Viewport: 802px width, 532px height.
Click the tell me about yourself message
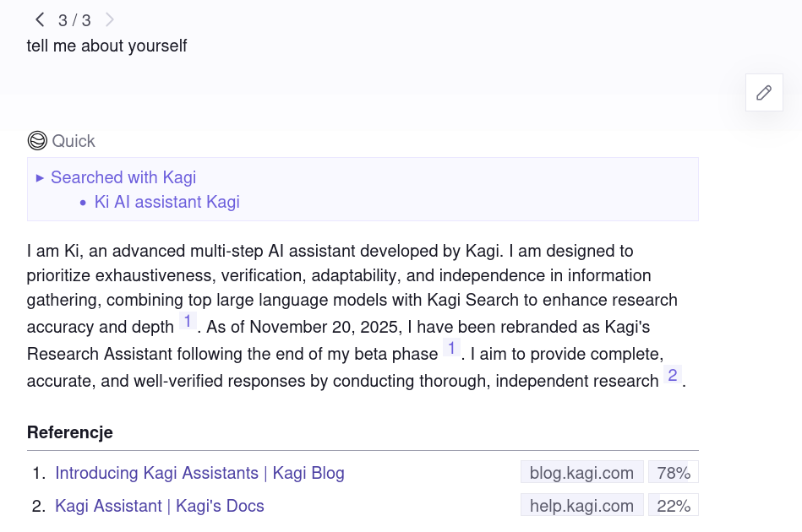(x=106, y=46)
